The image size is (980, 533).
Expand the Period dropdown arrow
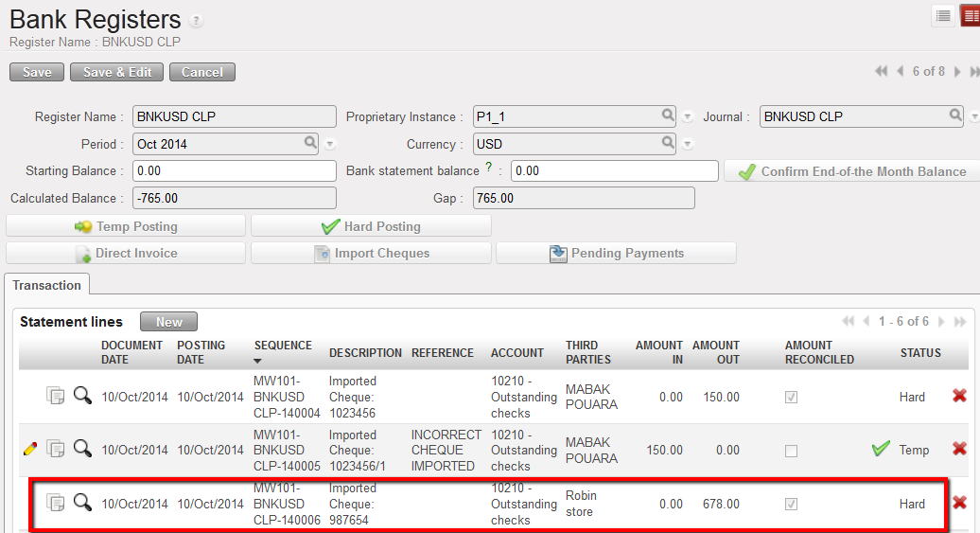(330, 145)
